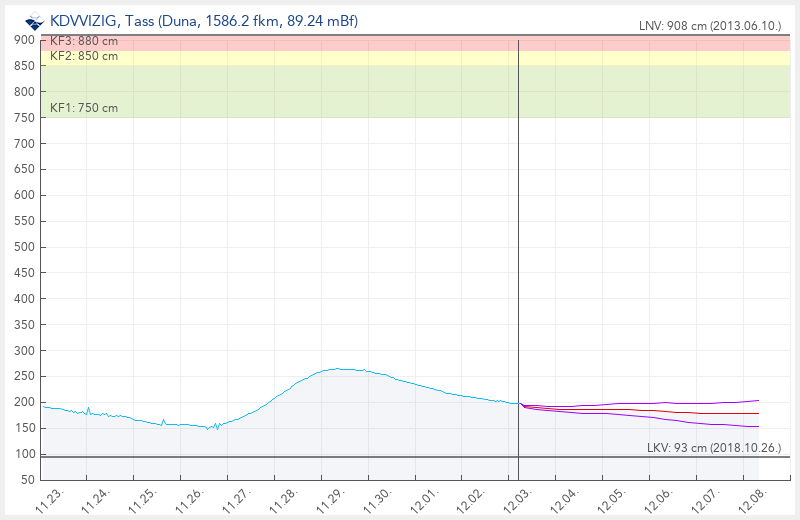800x520 pixels.
Task: Select the KF2: 850 cm label
Action: (x=83, y=57)
